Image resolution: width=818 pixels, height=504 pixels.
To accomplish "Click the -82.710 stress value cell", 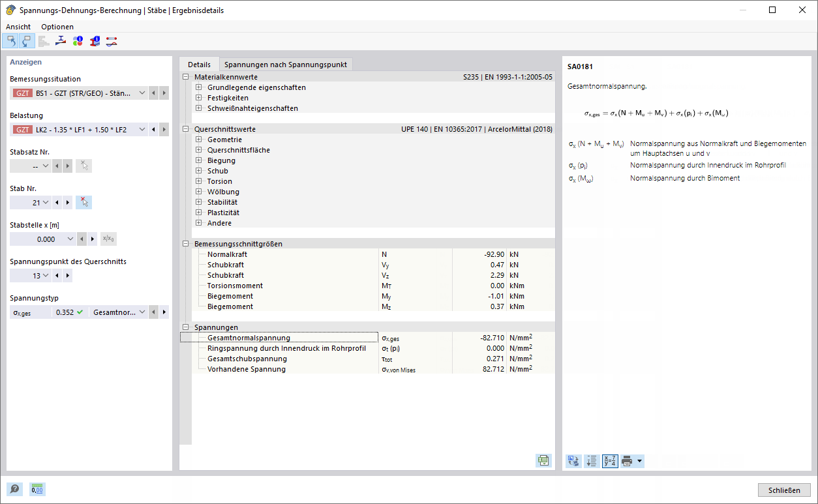I will 479,338.
